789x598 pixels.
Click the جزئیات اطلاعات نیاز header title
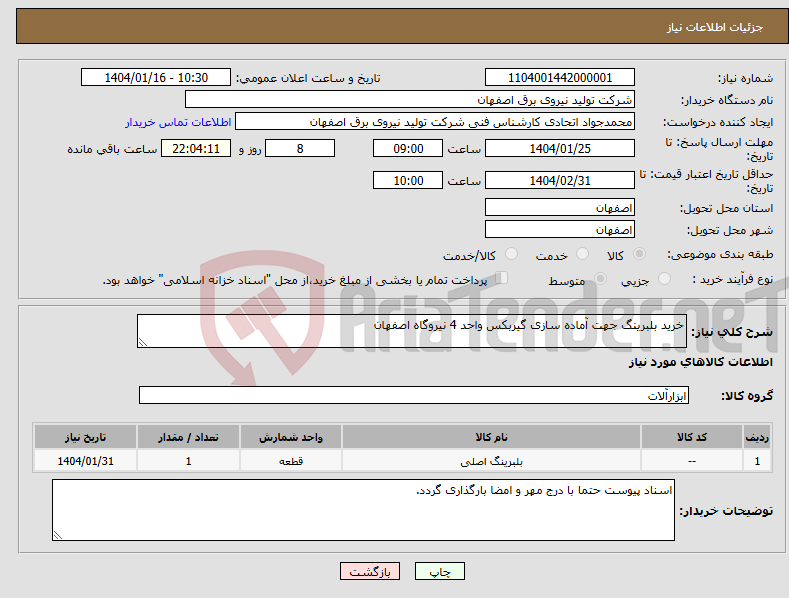click(x=715, y=27)
